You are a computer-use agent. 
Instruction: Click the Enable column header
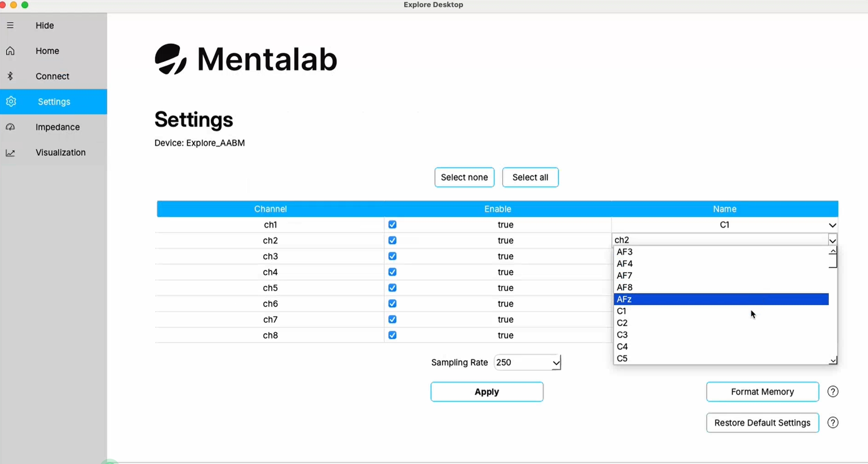tap(498, 209)
